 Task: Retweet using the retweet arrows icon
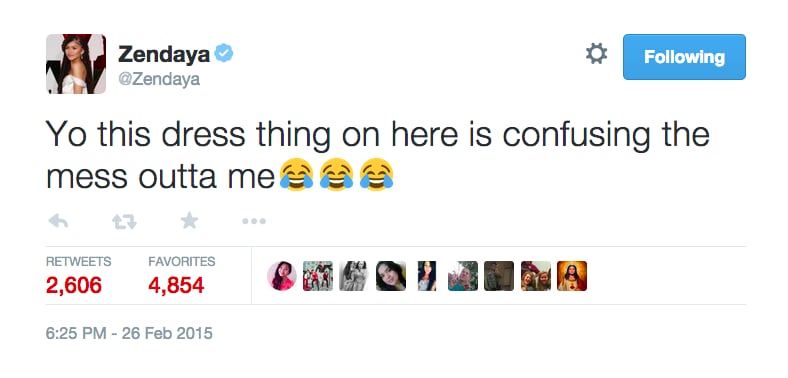[124, 221]
